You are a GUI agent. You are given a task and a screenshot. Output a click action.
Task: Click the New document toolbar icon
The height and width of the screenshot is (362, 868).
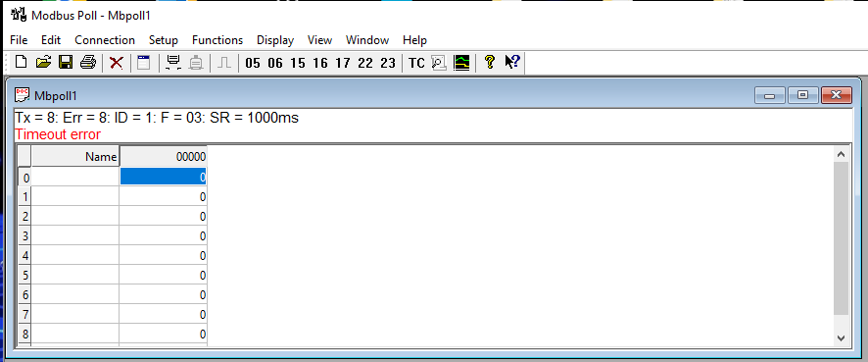point(21,62)
